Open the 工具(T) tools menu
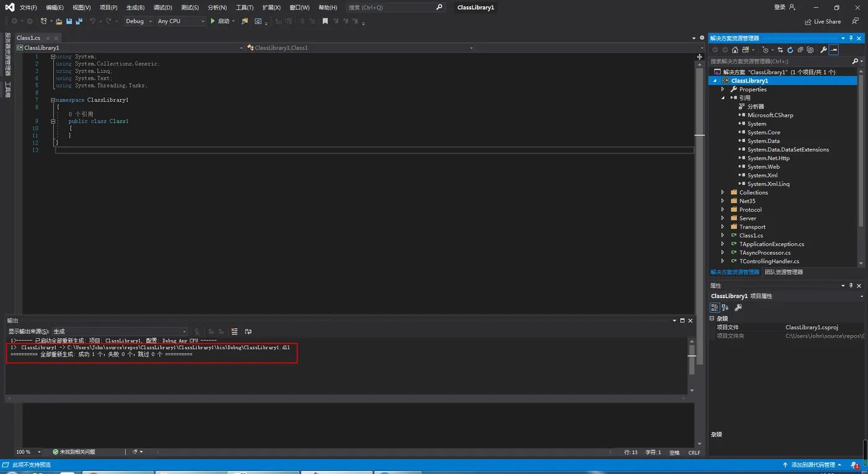The height and width of the screenshot is (474, 868). 245,7
